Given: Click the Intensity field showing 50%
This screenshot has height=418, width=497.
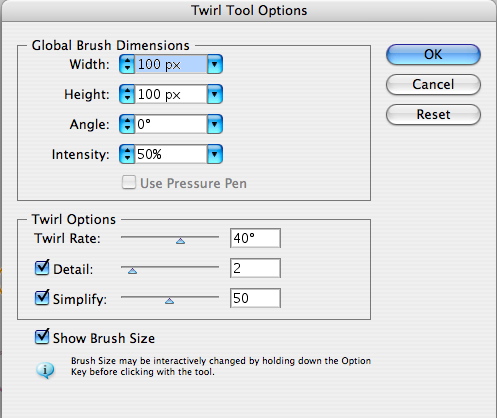Looking at the screenshot, I should pyautogui.click(x=171, y=154).
